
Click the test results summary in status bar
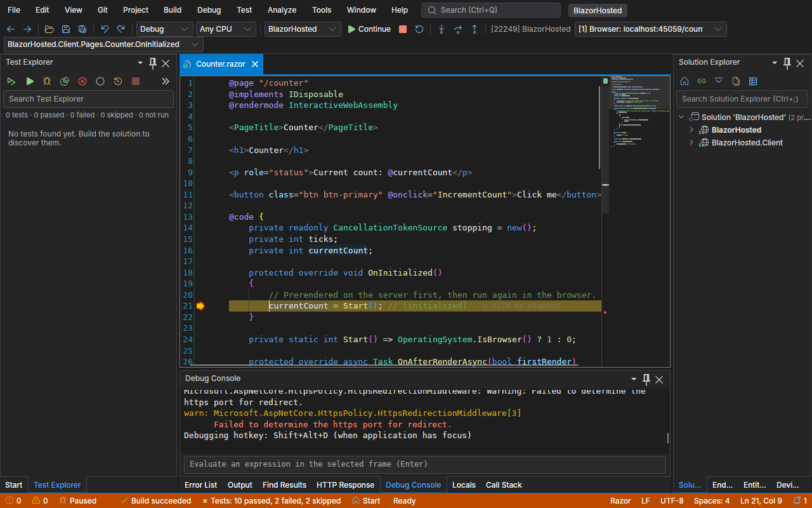click(272, 501)
